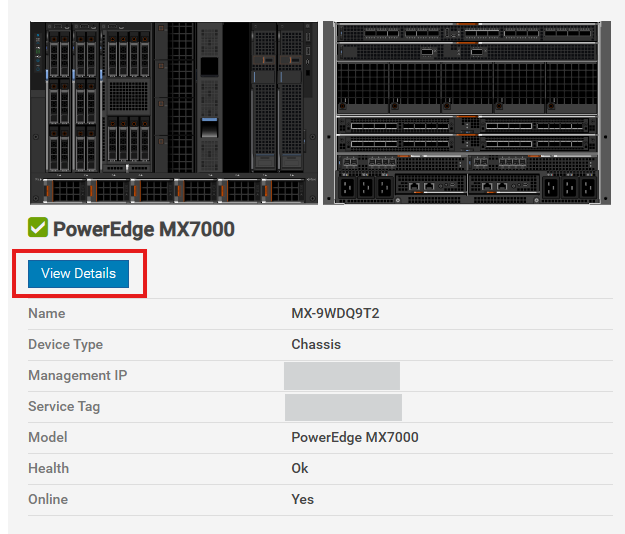
Task: Click the Health label
Action: coord(49,468)
